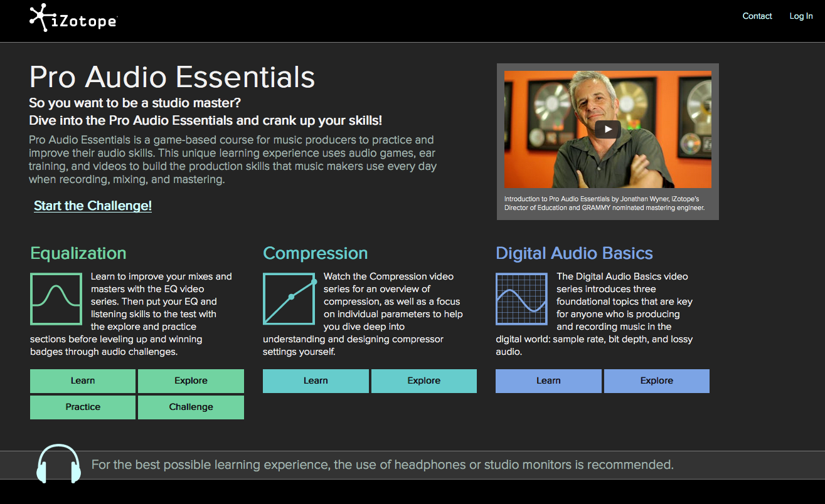Image resolution: width=825 pixels, height=504 pixels.
Task: Click the Pro Audio Essentials title
Action: pos(172,76)
